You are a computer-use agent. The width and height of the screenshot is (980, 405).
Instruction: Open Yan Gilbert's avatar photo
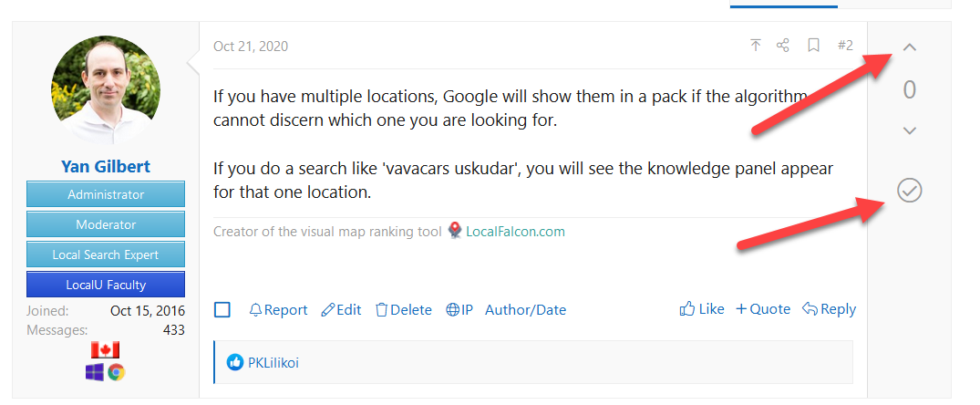coord(106,89)
